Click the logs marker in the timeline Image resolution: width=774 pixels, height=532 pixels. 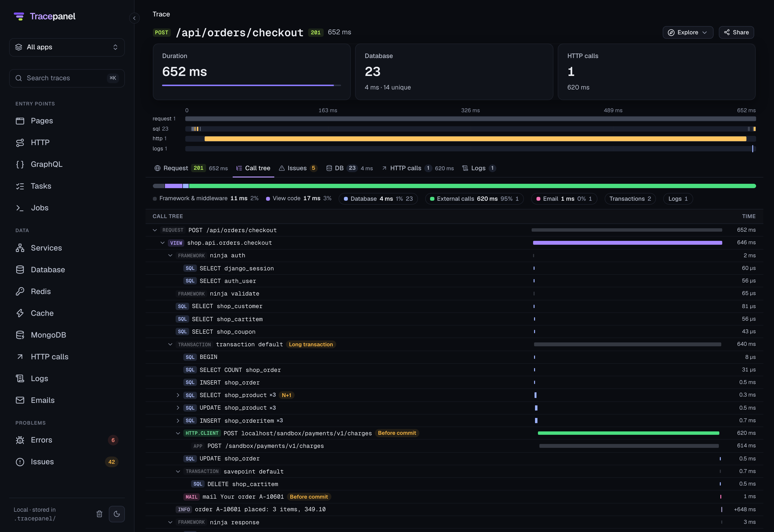[752, 149]
